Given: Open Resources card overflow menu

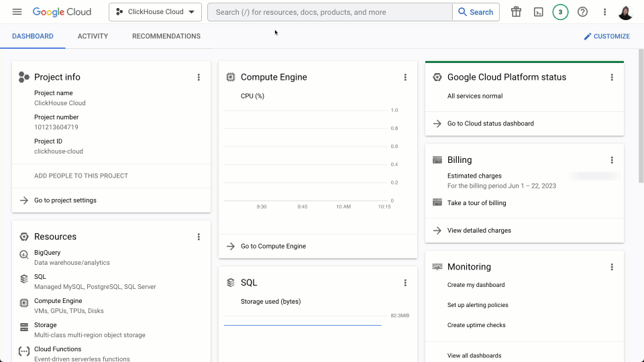Looking at the screenshot, I should 199,237.
